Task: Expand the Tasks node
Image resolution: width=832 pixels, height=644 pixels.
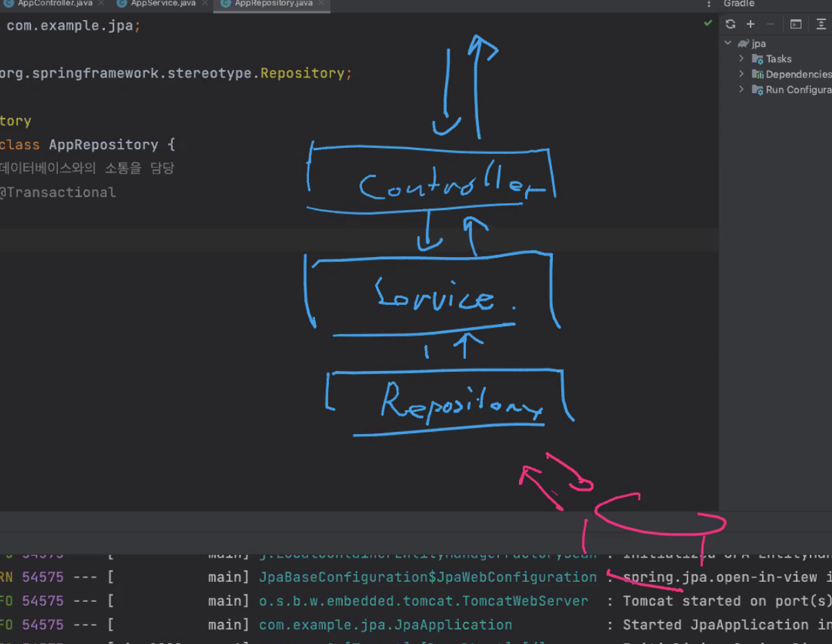Action: click(741, 59)
